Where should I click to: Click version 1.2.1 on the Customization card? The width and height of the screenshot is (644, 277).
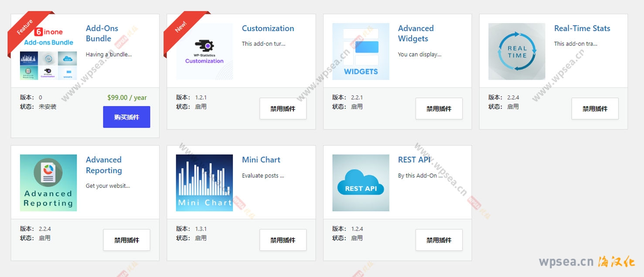pyautogui.click(x=201, y=98)
